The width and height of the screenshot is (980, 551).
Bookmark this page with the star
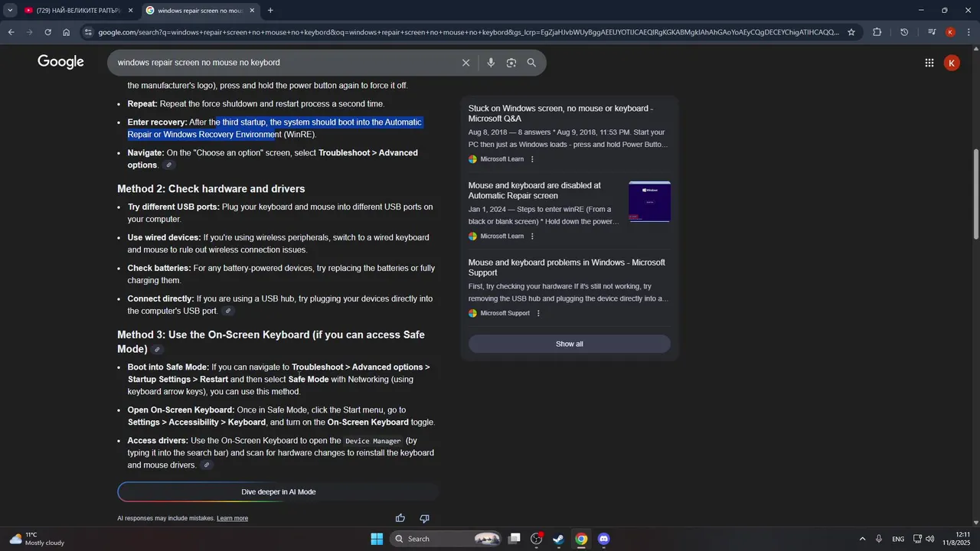click(x=851, y=32)
